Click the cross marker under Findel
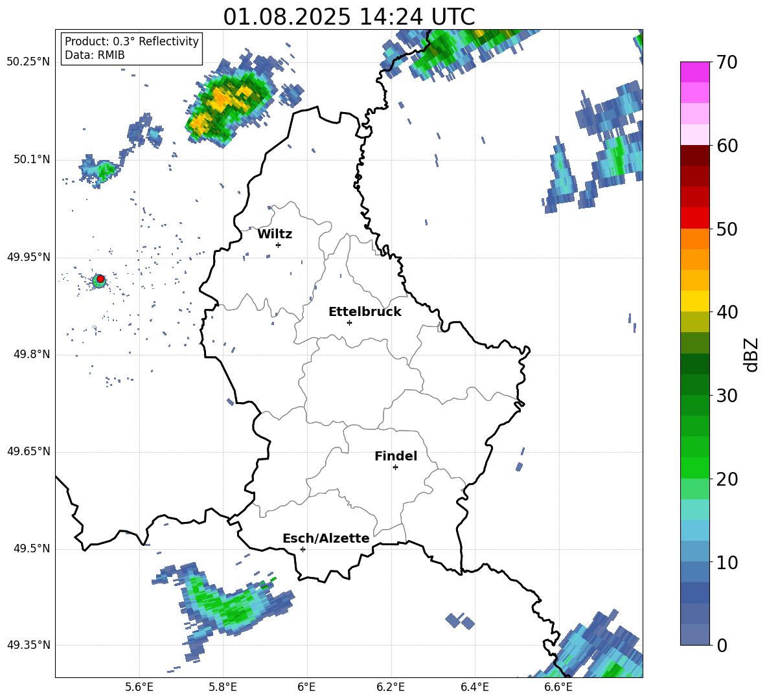This screenshot has height=700, width=767. (395, 468)
